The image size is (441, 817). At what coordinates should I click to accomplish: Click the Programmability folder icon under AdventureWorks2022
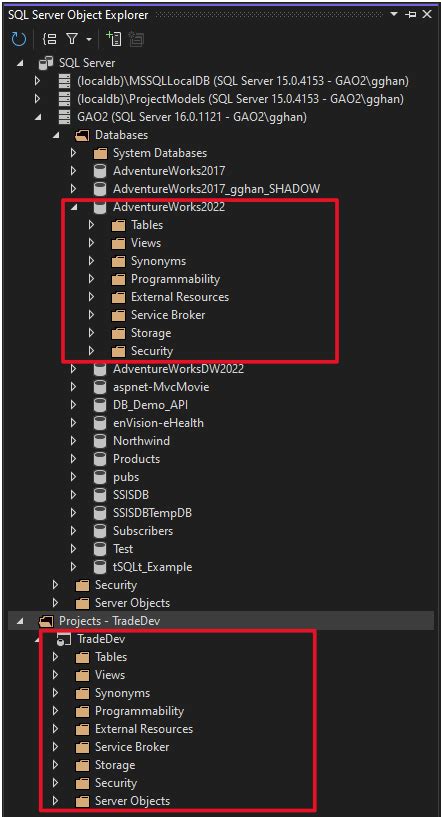coord(118,279)
